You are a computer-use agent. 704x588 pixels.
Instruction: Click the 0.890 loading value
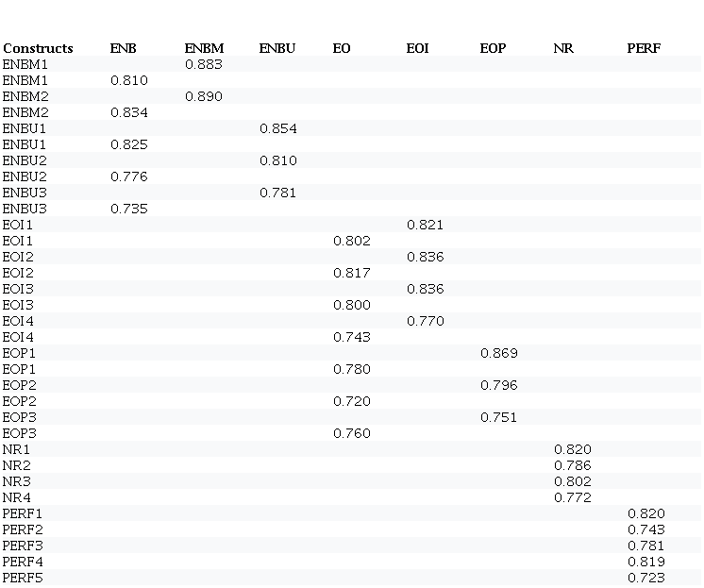tap(204, 96)
